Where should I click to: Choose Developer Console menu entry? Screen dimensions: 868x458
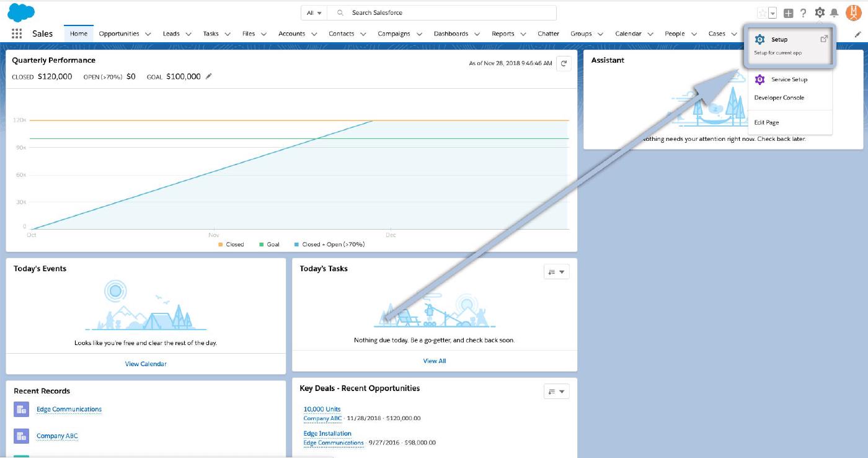pos(779,97)
